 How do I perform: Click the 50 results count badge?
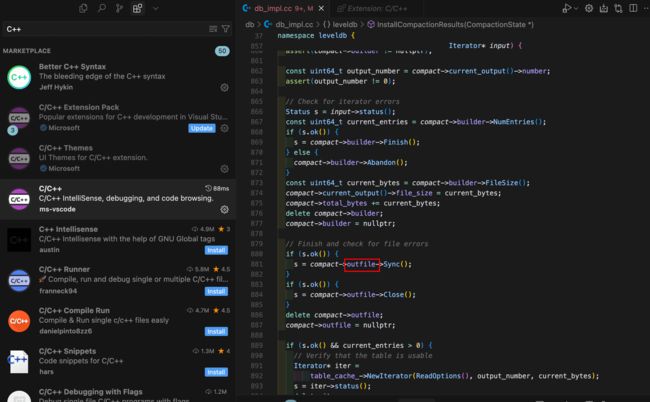point(222,51)
